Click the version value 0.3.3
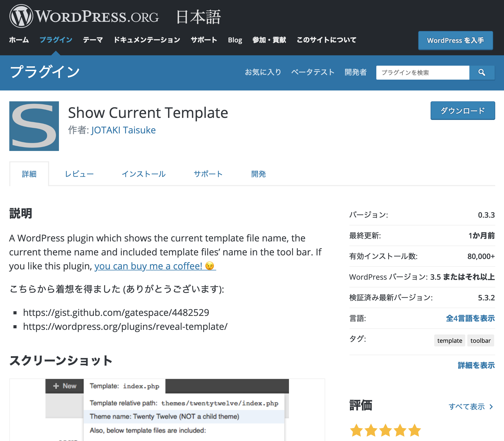 coord(486,215)
